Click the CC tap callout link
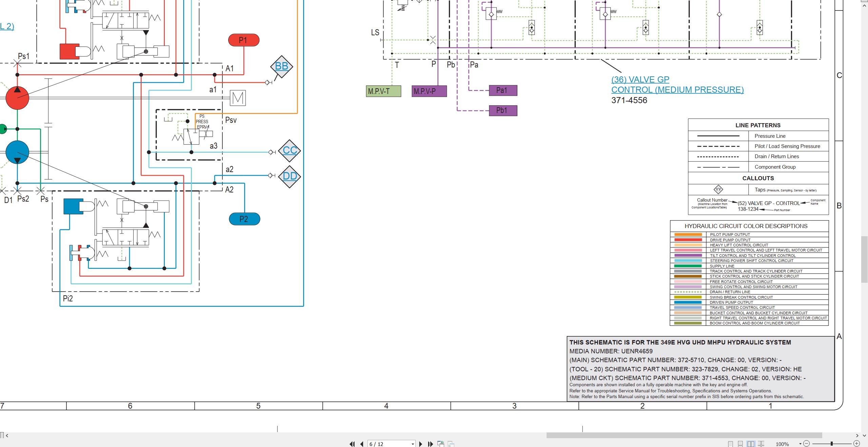The image size is (868, 447). pos(290,150)
